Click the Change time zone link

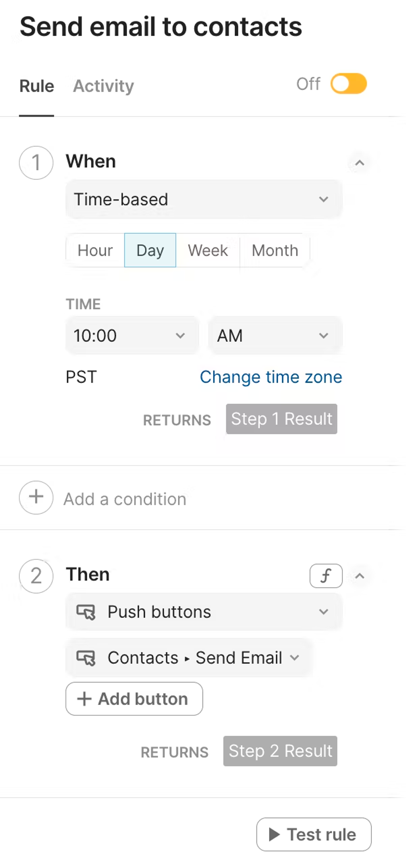coord(271,377)
